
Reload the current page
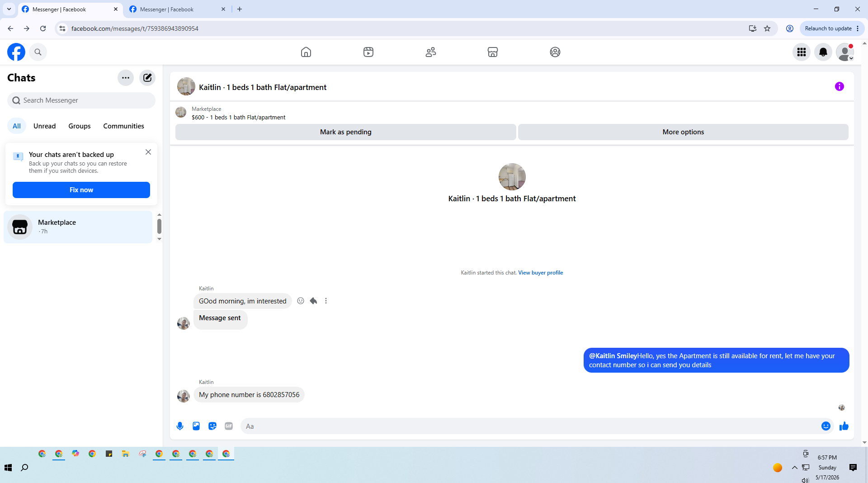(x=43, y=28)
